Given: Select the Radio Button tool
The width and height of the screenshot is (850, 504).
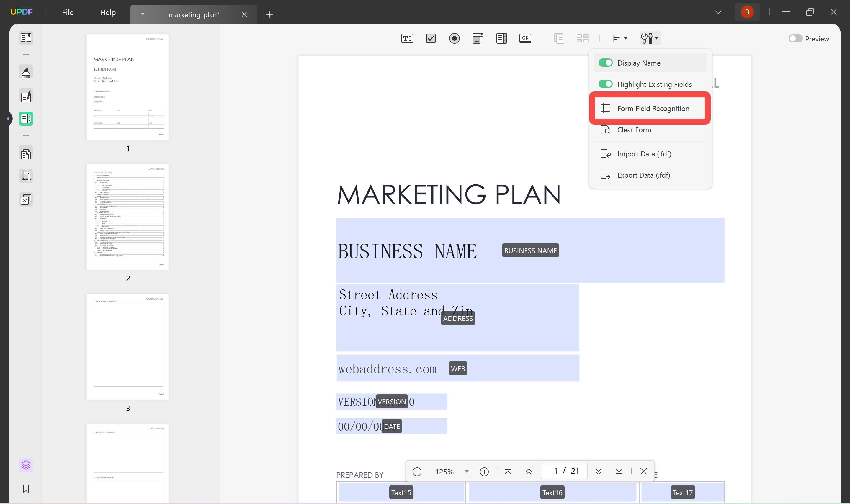Looking at the screenshot, I should click(455, 38).
